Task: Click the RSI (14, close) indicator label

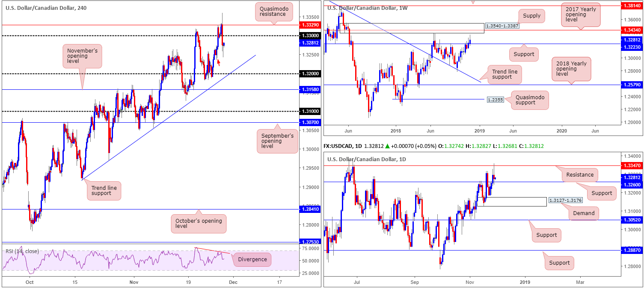Action: tap(23, 251)
